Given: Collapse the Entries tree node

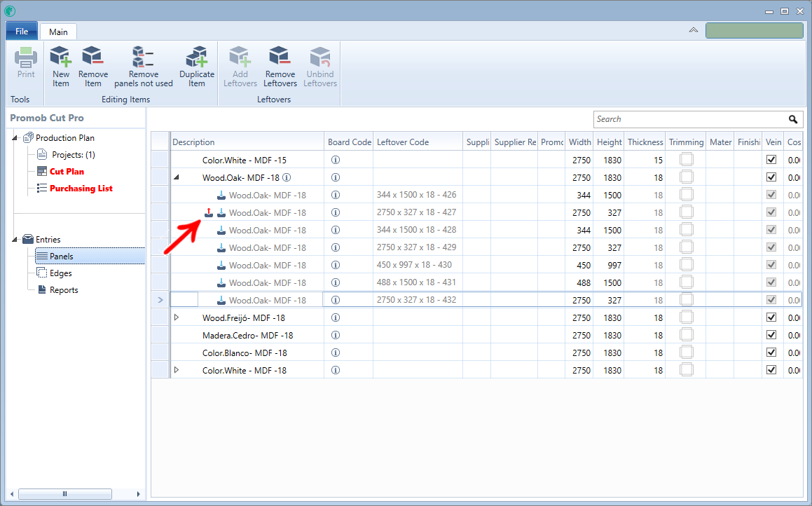Looking at the screenshot, I should (x=15, y=240).
